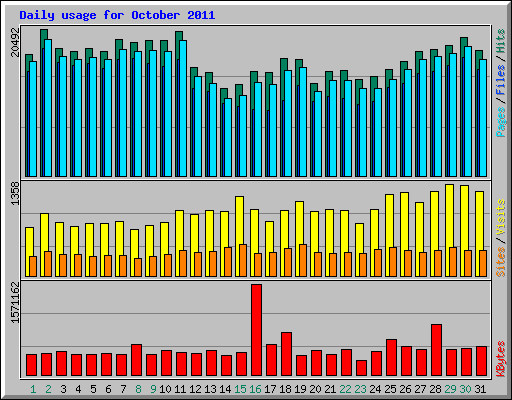
Task: Click the orange sites bar for day 8
Action: [138, 267]
